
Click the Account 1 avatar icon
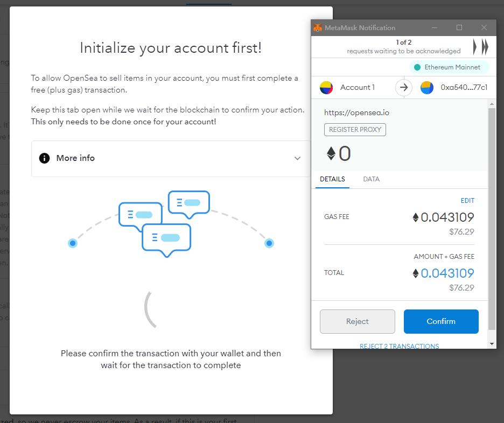pos(326,87)
